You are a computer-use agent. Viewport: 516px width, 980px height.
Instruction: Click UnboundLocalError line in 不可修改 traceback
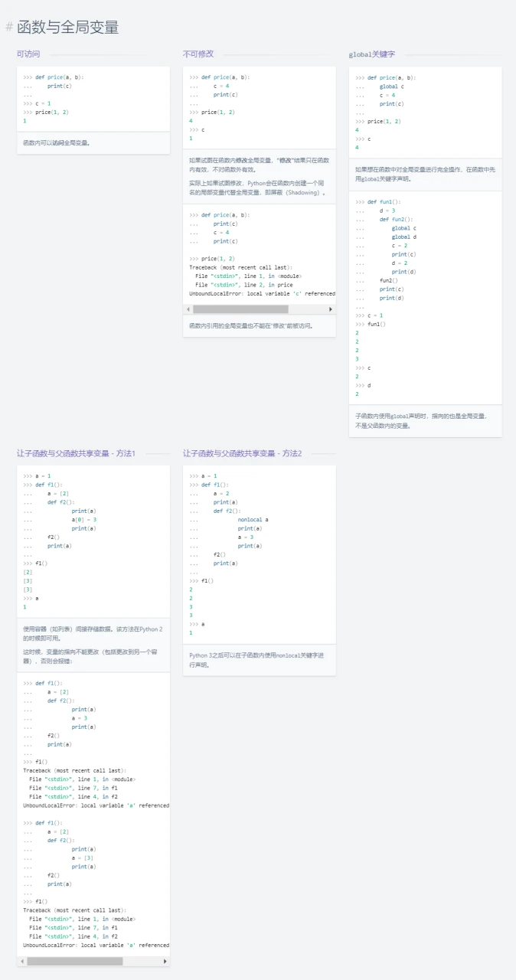click(x=262, y=293)
